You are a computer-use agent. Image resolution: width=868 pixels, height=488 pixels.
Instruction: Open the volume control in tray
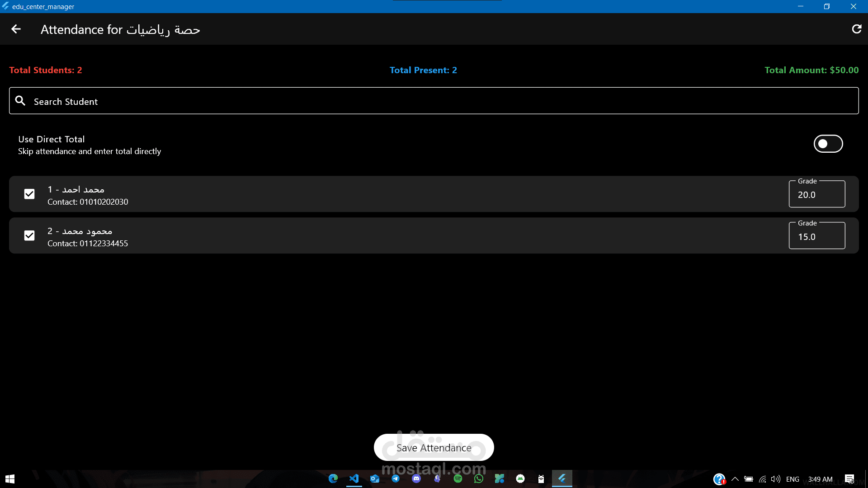[776, 479]
